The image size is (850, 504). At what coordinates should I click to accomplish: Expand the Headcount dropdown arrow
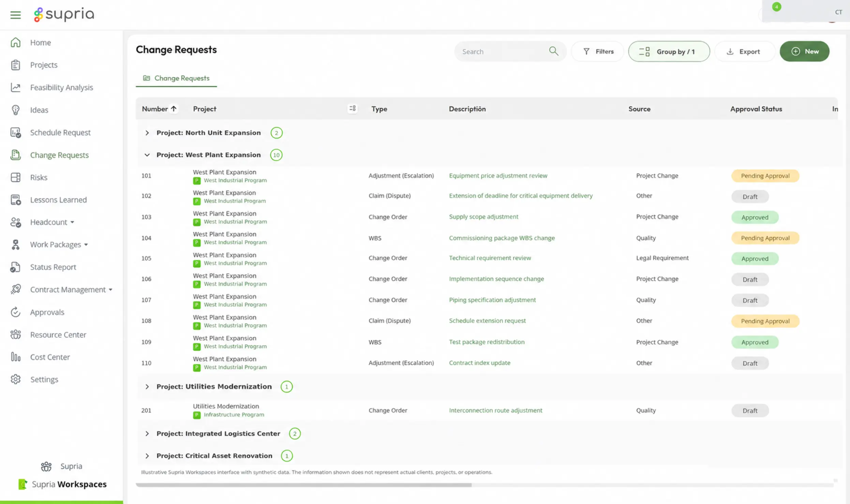pyautogui.click(x=72, y=222)
